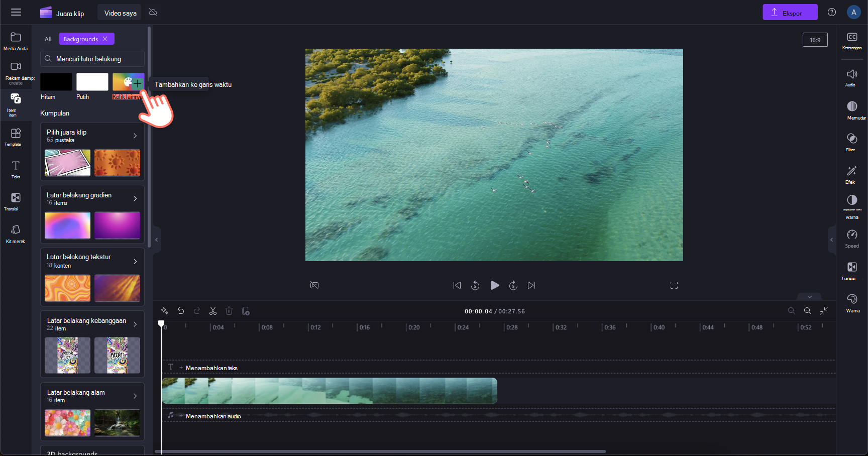Click the split scissors tool

[213, 311]
